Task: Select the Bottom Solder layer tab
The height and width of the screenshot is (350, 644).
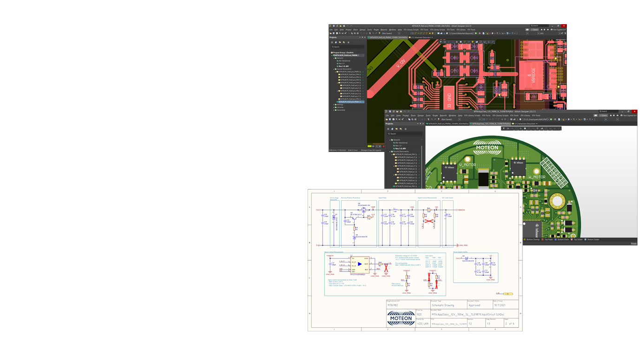Action: (x=592, y=239)
